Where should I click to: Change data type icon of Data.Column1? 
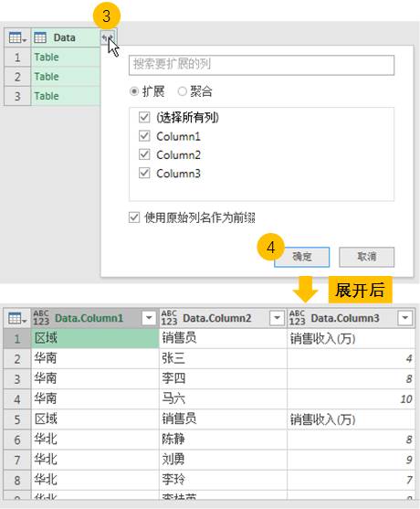coord(41,318)
